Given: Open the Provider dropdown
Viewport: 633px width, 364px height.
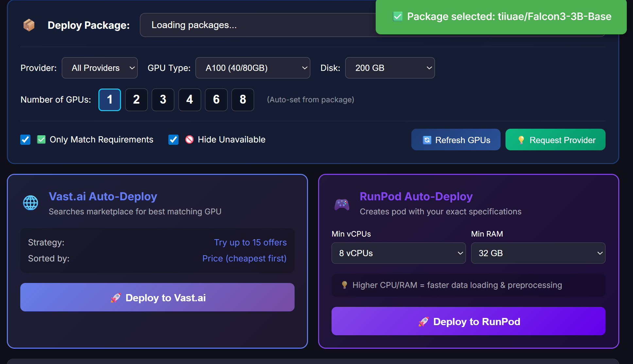Looking at the screenshot, I should coord(99,68).
